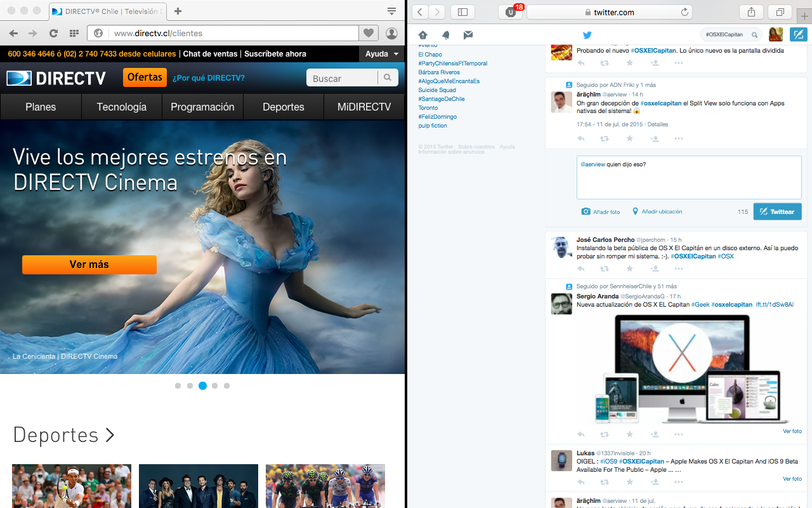Toggle Safari sidebar button

(462, 12)
